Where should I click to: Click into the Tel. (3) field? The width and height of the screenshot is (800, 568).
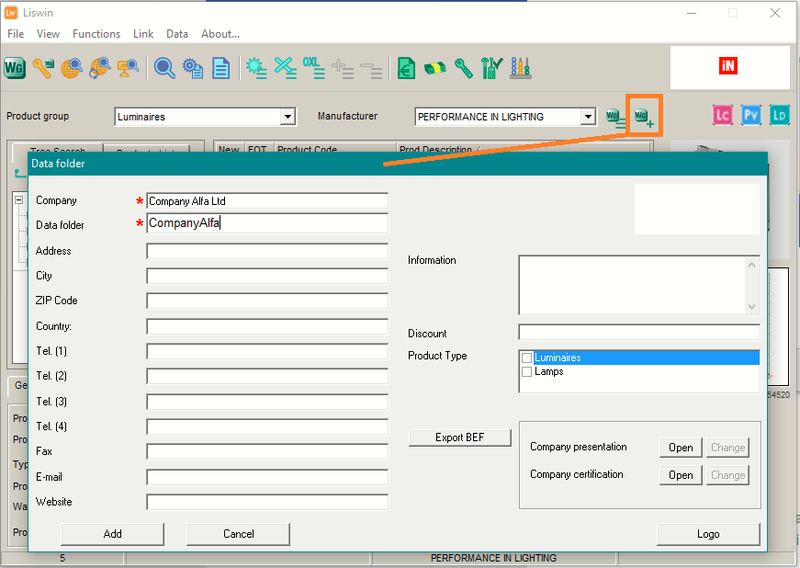[267, 402]
